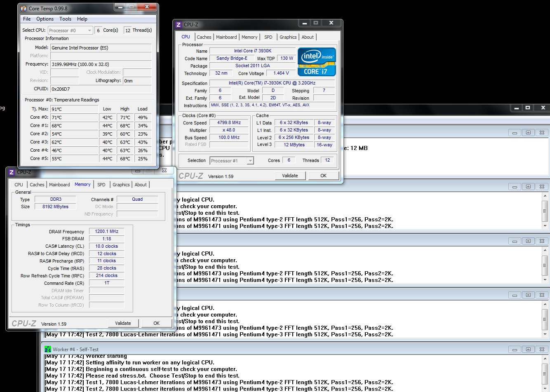The height and width of the screenshot is (392, 550).
Task: Switch to SPD tab in CPU-Z processor window
Action: [x=268, y=37]
